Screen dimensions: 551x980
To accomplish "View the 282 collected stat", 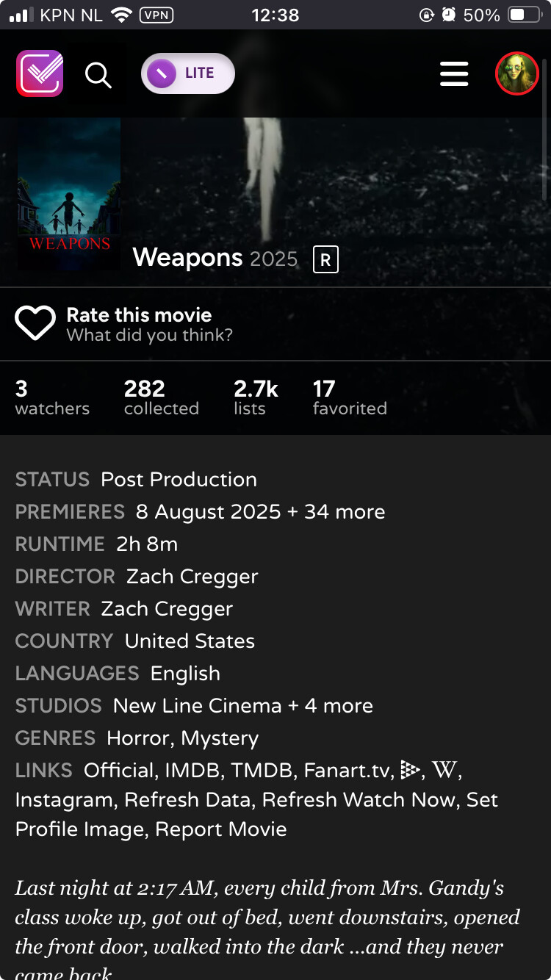I will point(162,397).
